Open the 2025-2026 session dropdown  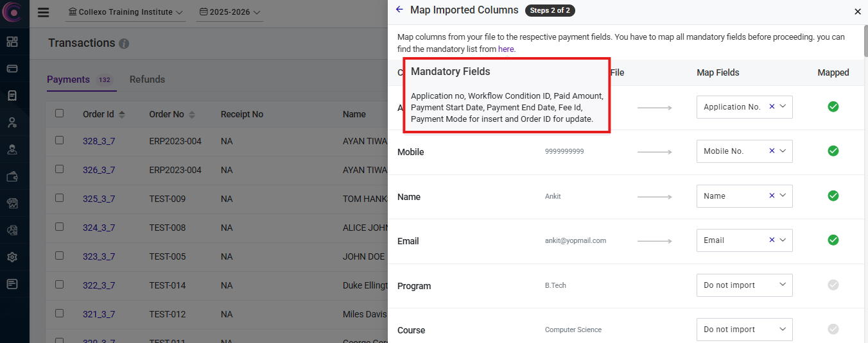(x=230, y=12)
